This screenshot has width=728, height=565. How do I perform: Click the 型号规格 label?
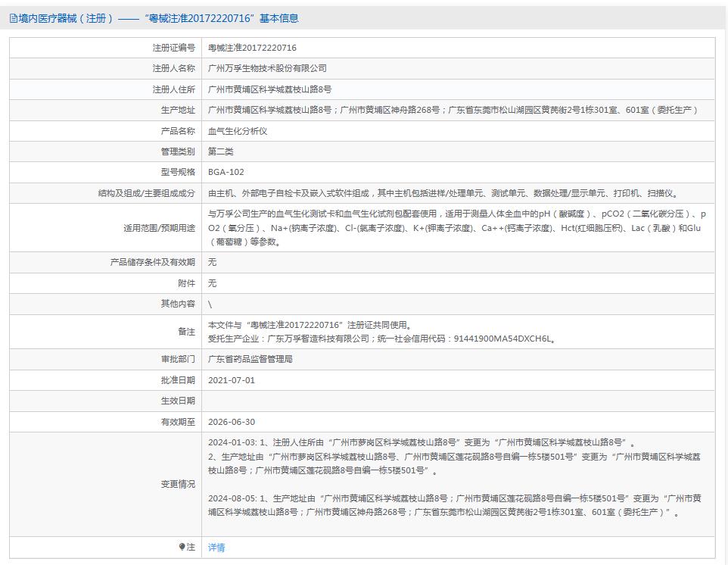[x=179, y=172]
